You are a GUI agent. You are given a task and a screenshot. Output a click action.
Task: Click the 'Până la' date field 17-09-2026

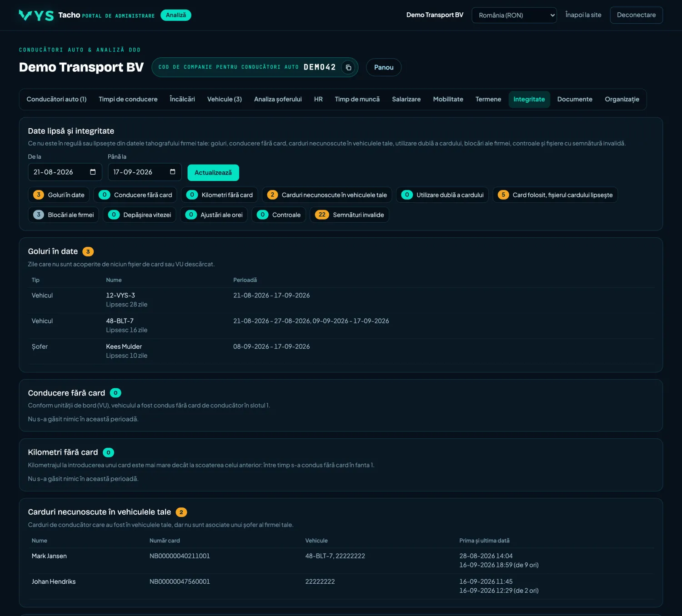145,172
